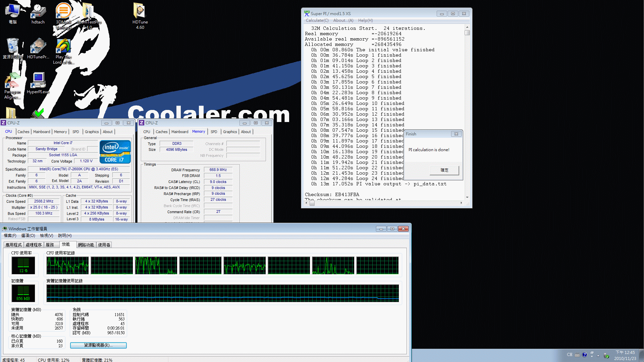Switch to Graphics tab in left CPU-Z
This screenshot has height=362, width=644.
click(x=92, y=132)
